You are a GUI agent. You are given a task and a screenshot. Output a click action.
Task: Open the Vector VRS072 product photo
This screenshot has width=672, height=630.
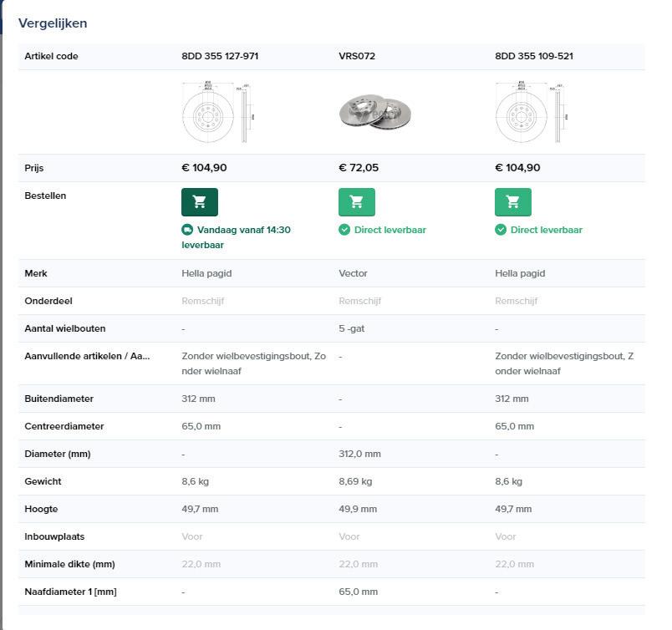point(375,112)
